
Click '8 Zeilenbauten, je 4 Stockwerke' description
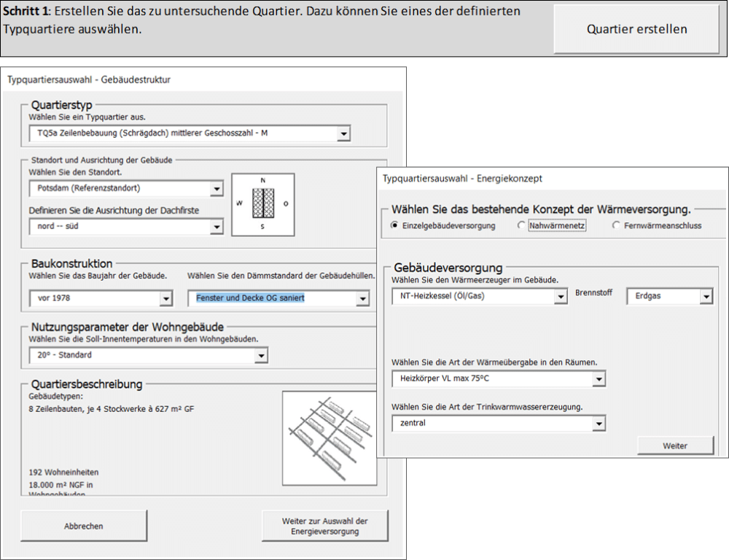pos(112,409)
